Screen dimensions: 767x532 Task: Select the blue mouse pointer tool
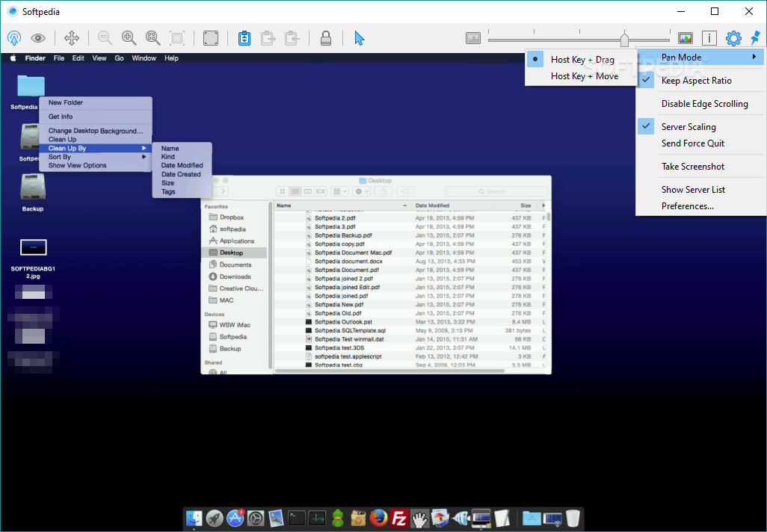point(360,38)
